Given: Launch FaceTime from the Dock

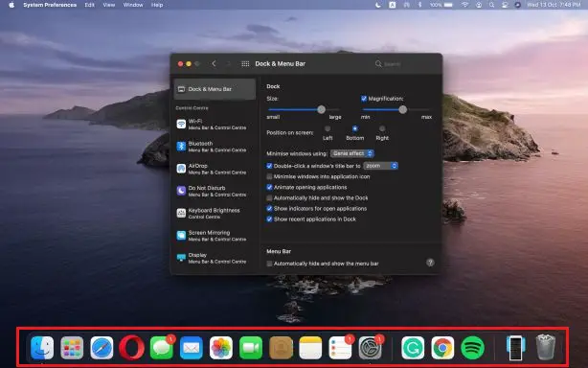Looking at the screenshot, I should coord(251,348).
